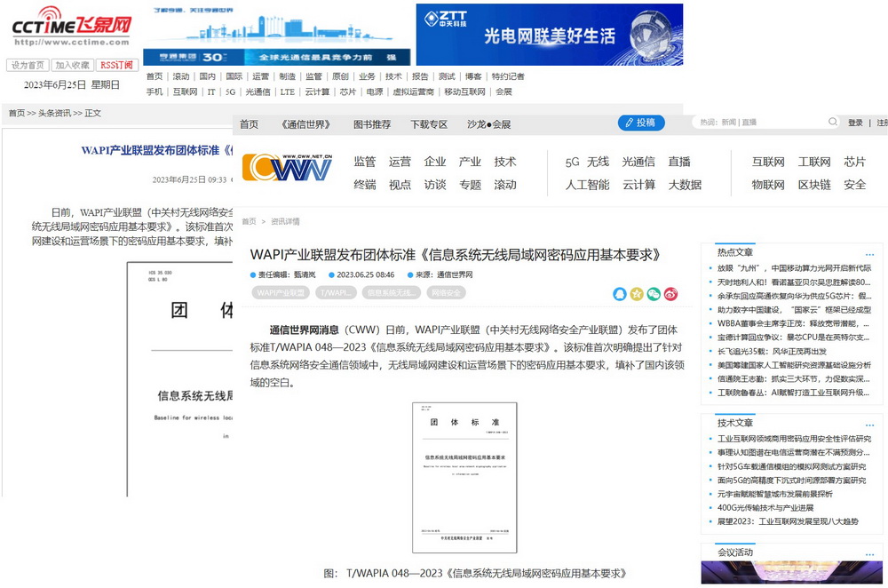Image resolution: width=888 pixels, height=588 pixels.
Task: Click the 登录 link in CWW header
Action: point(855,123)
